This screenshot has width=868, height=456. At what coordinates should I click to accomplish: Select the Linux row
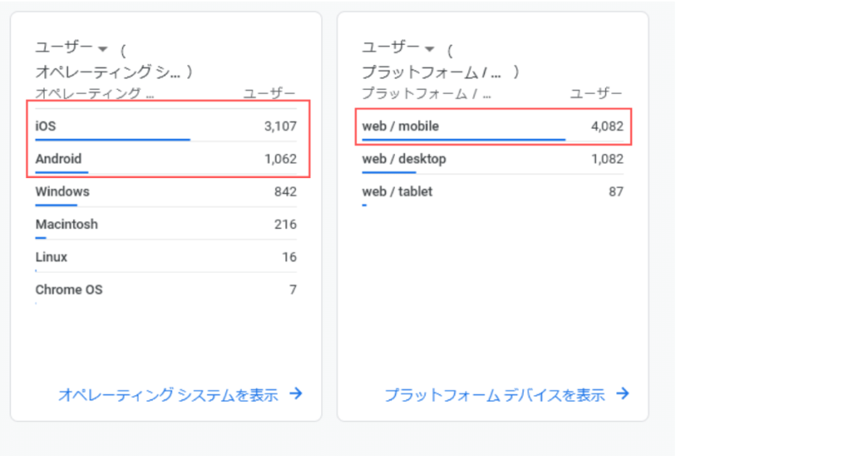tap(166, 257)
